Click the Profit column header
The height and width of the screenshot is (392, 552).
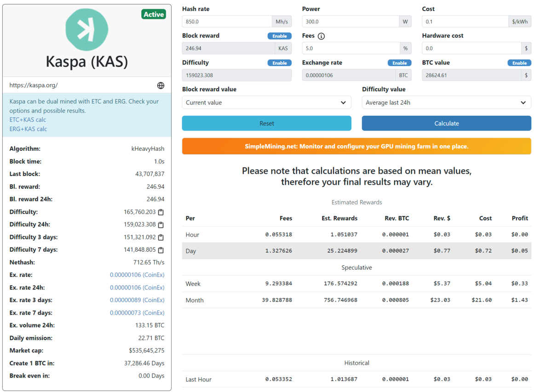pos(520,218)
